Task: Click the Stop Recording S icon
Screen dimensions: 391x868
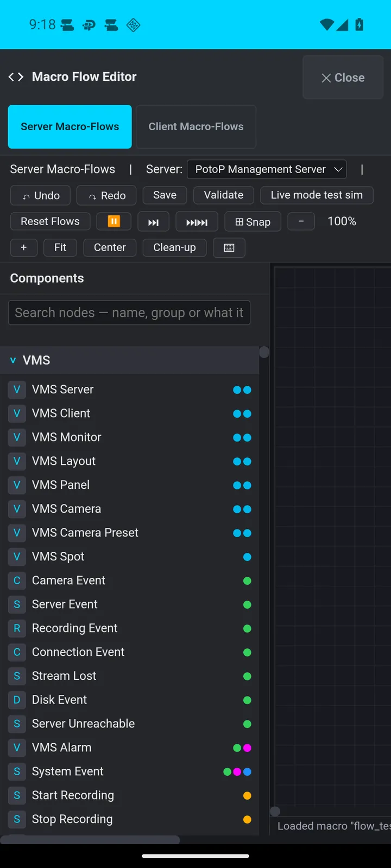Action: pos(17,819)
